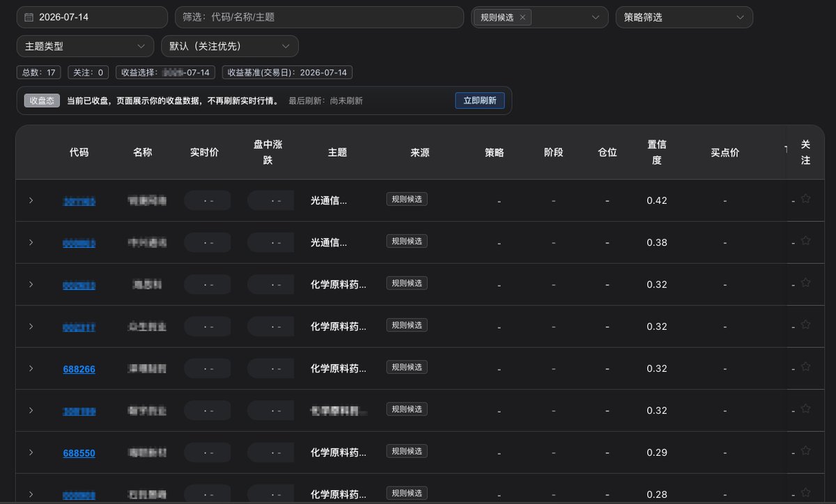Viewport: 836px width, 504px height.
Task: Click the 主题 column header
Action: click(x=337, y=152)
